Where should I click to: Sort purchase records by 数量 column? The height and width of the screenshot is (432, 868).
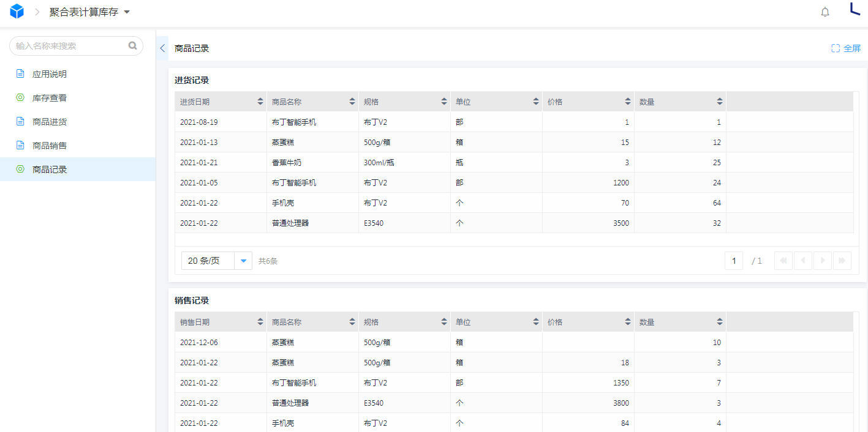click(720, 102)
